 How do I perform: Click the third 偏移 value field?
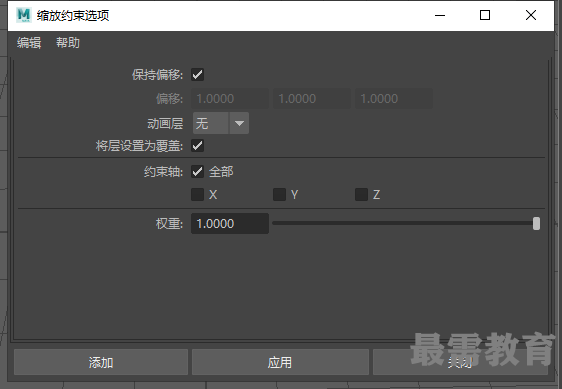click(394, 99)
